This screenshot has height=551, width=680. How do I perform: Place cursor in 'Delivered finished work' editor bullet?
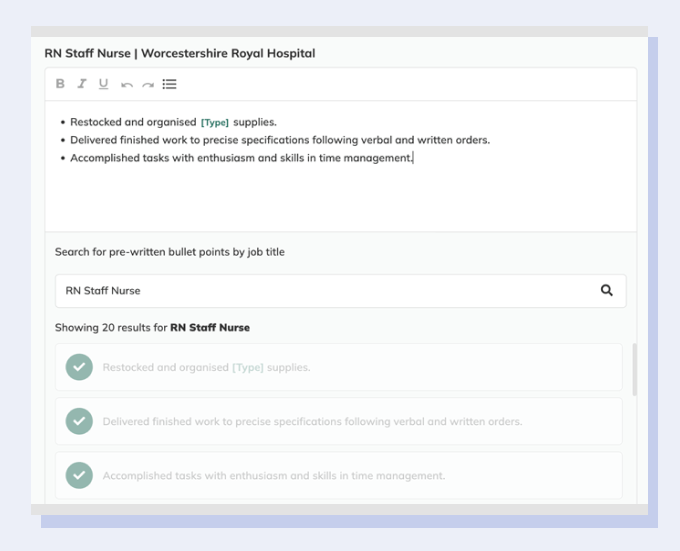(280, 140)
